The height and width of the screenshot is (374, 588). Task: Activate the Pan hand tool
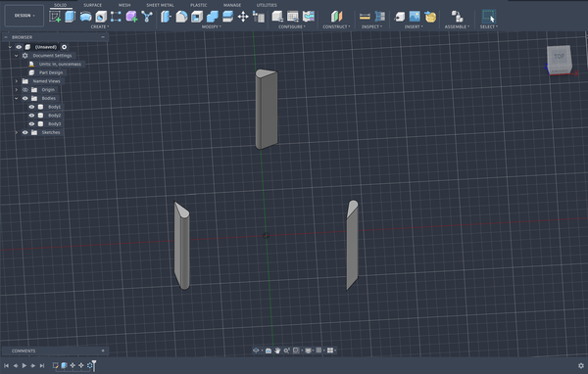point(277,351)
